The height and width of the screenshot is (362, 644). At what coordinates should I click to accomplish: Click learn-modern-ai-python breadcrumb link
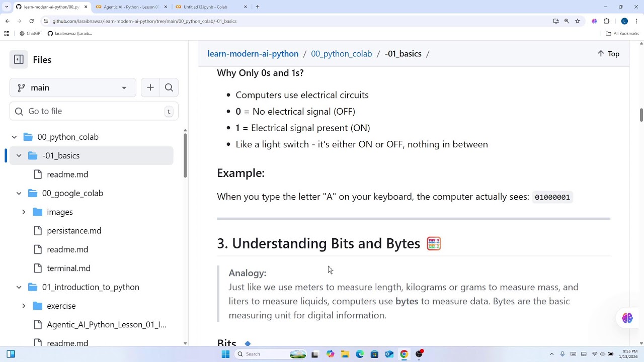pos(253,54)
